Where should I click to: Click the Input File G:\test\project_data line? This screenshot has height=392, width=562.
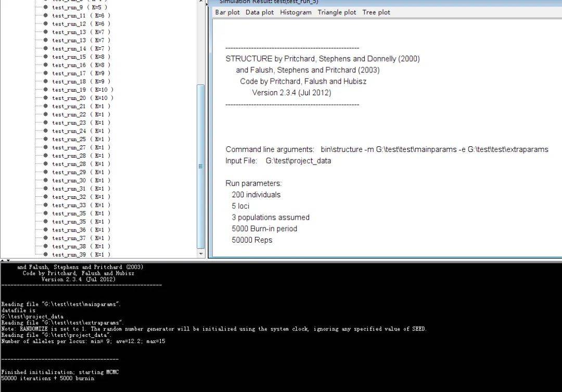click(278, 161)
